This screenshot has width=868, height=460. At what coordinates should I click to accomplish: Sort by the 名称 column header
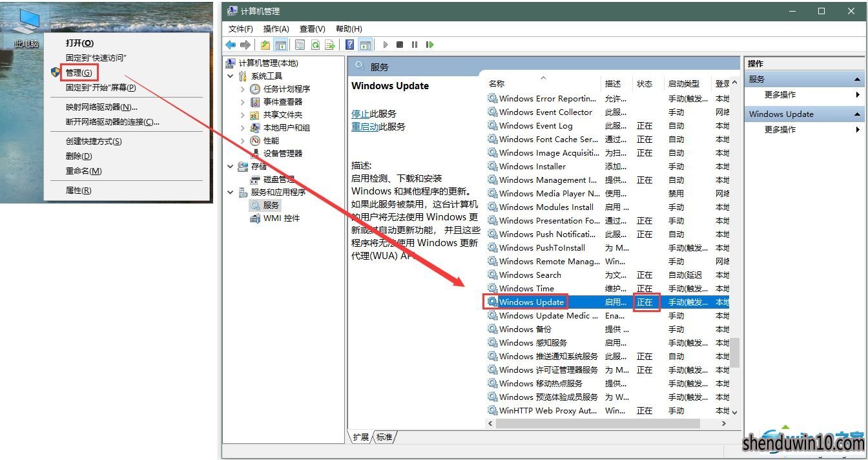click(497, 83)
